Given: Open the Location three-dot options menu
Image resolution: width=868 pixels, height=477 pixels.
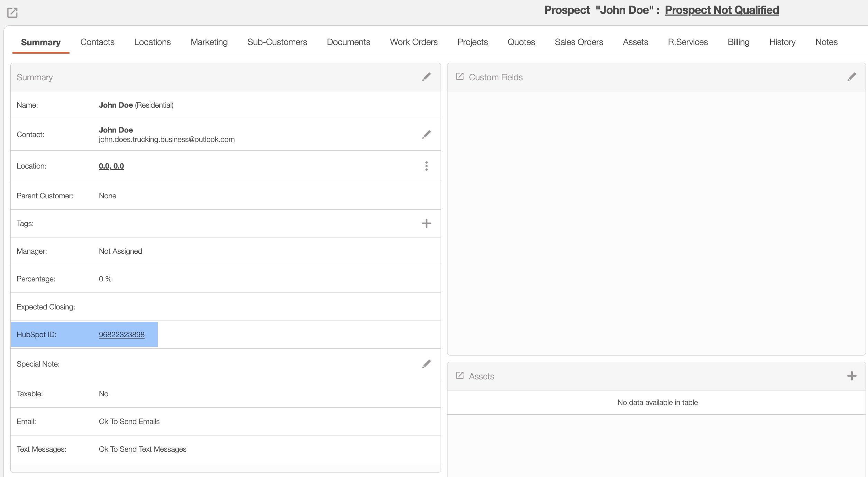Looking at the screenshot, I should click(x=426, y=166).
